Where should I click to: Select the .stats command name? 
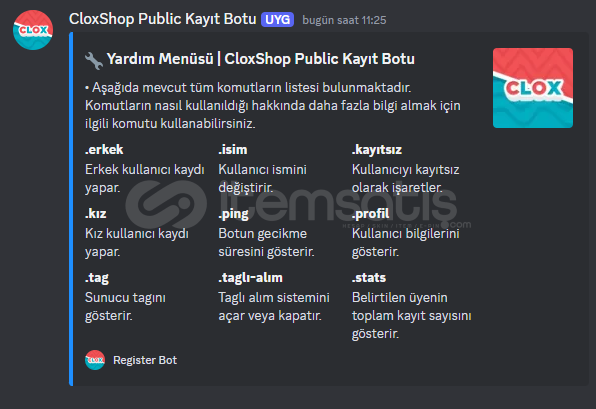pyautogui.click(x=369, y=277)
